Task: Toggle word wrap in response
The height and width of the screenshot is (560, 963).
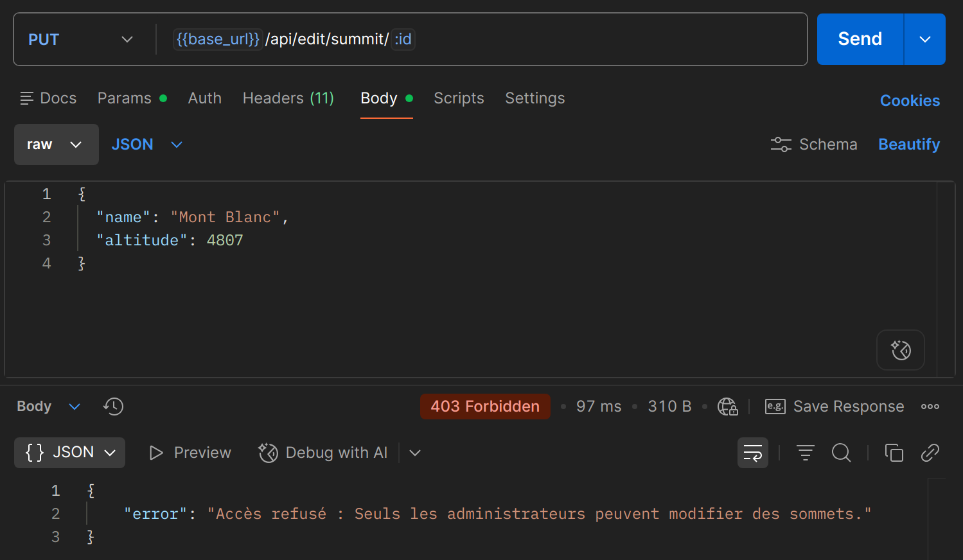Action: coord(753,453)
